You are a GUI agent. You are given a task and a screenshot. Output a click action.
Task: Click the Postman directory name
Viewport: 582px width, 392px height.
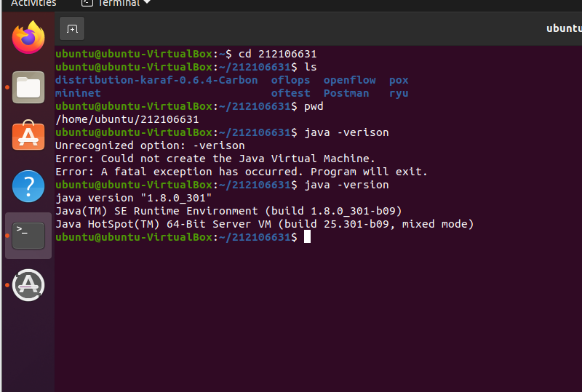pyautogui.click(x=346, y=93)
